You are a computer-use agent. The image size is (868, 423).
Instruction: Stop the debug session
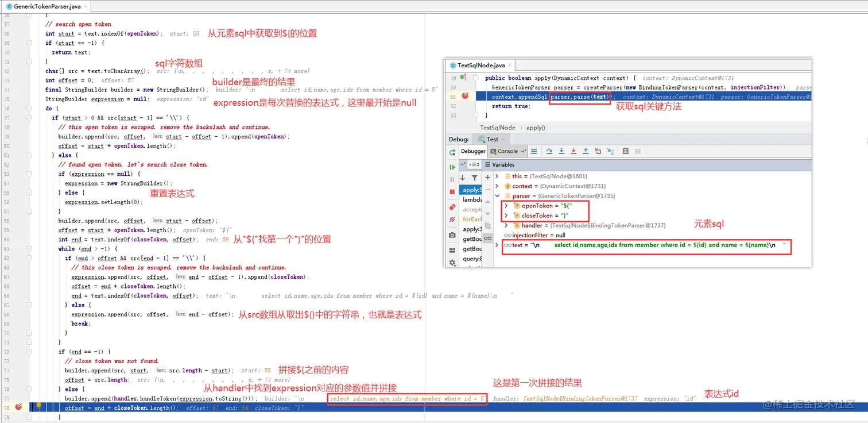(452, 191)
